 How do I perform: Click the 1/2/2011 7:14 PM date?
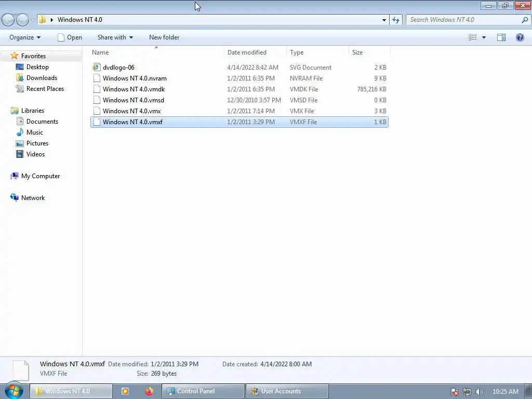[x=251, y=111]
